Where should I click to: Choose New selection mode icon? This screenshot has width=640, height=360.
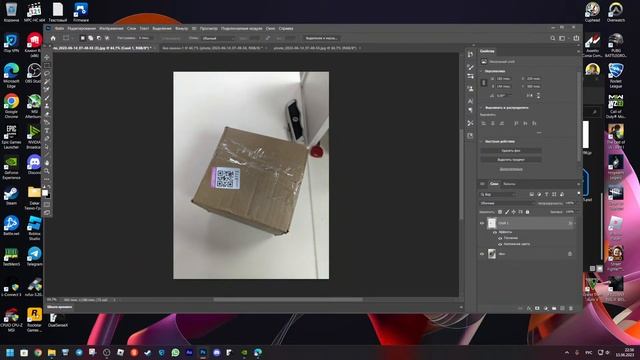click(x=82, y=38)
